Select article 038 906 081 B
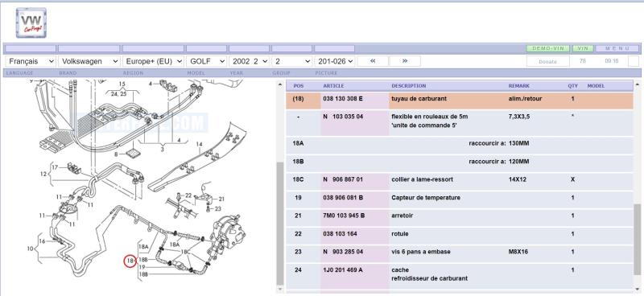The height and width of the screenshot is (296, 644). (x=343, y=198)
